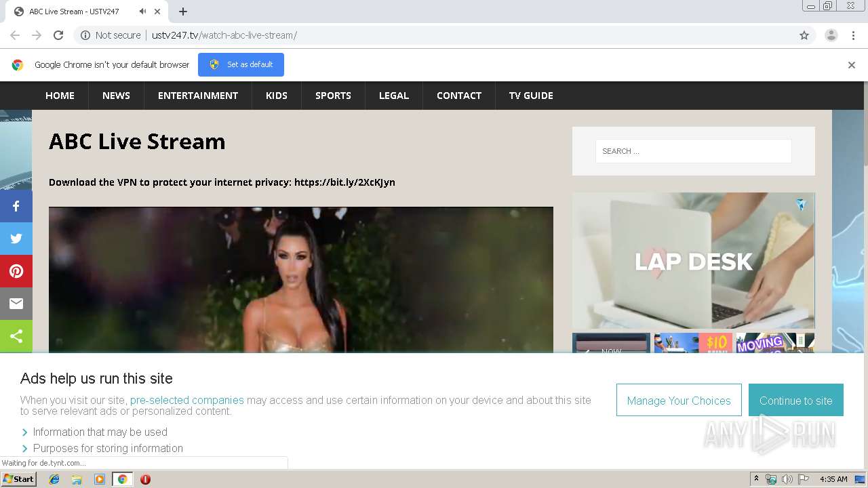868x488 pixels.
Task: Open the pre-selected companies link
Action: (187, 400)
